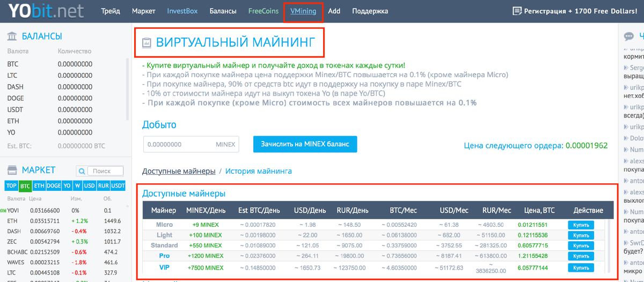Click Регистрация + 1700 Free Dollars link
The width and height of the screenshot is (644, 282).
click(x=580, y=11)
